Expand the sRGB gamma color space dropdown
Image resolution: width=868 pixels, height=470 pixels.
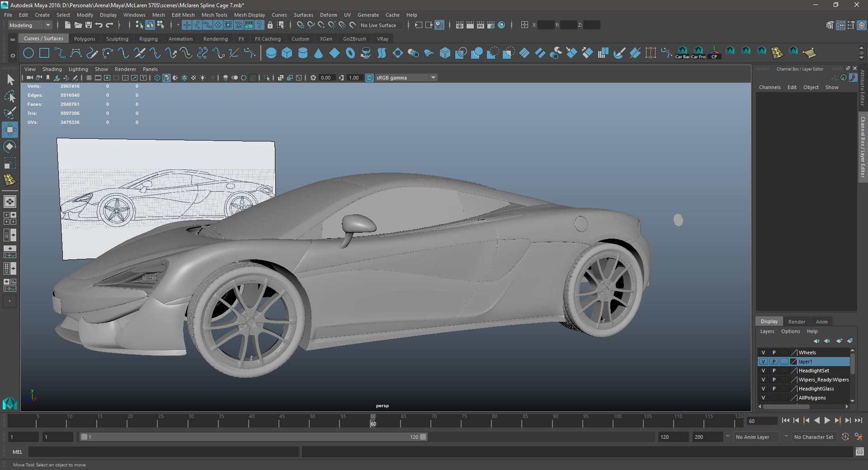click(x=433, y=78)
